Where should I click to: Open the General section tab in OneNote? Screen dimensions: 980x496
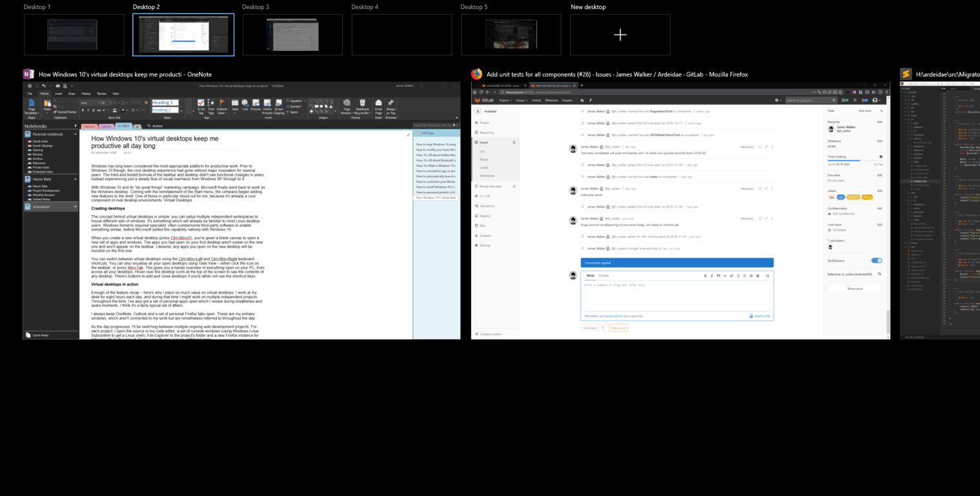(89, 126)
